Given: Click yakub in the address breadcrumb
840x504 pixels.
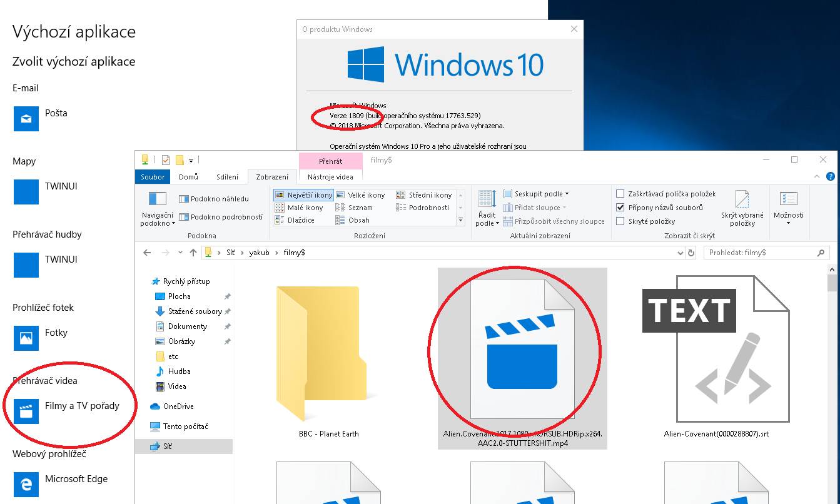Looking at the screenshot, I should pos(259,253).
